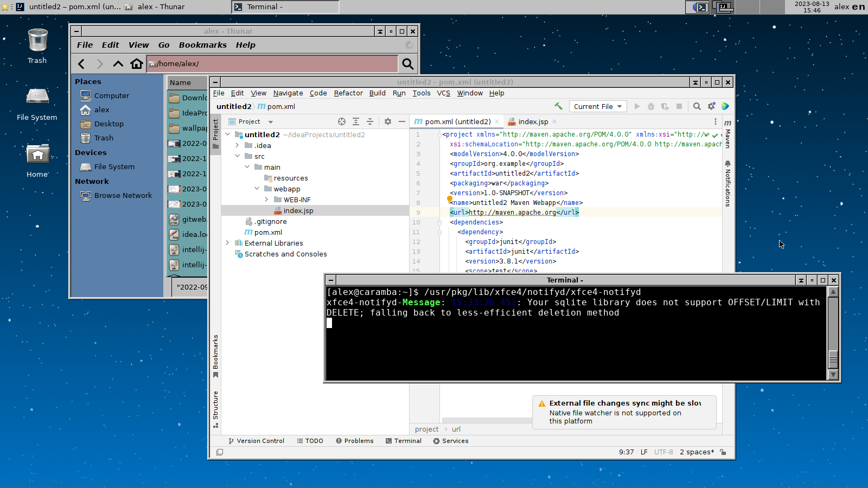Click the /home/alex/ path field in Thunar

point(272,64)
